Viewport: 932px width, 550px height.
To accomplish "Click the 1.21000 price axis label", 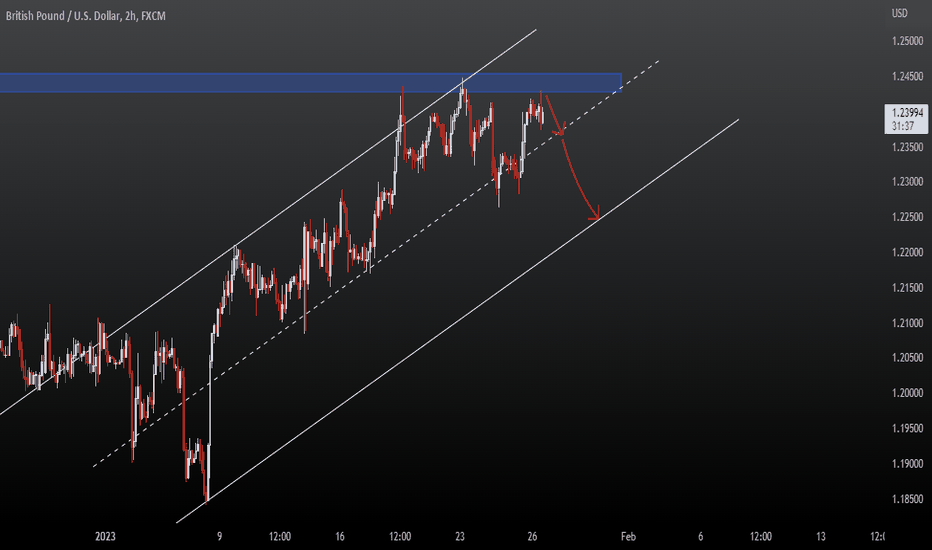I will 907,323.
